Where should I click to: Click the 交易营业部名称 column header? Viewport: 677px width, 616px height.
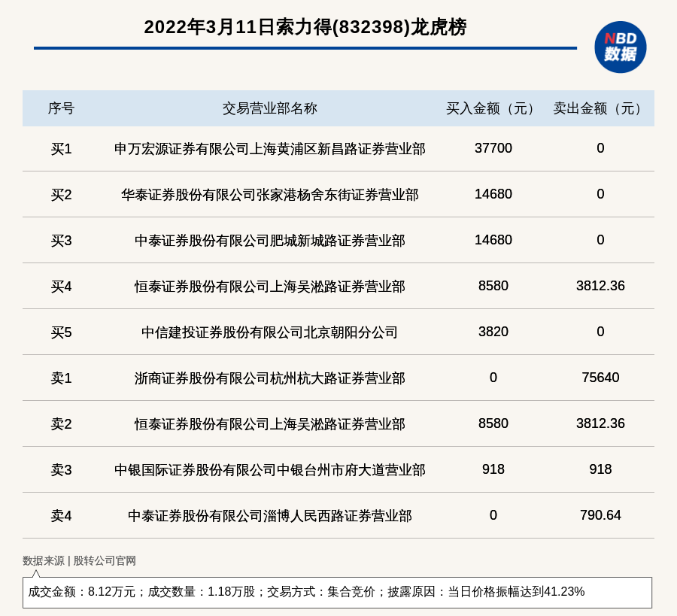pos(269,108)
